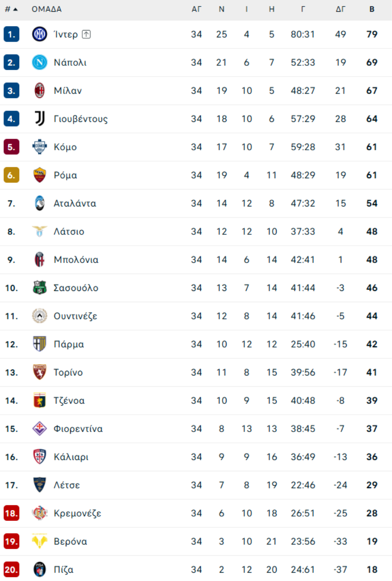
Task: Click the ΑΓ matches played header
Action: (x=196, y=9)
